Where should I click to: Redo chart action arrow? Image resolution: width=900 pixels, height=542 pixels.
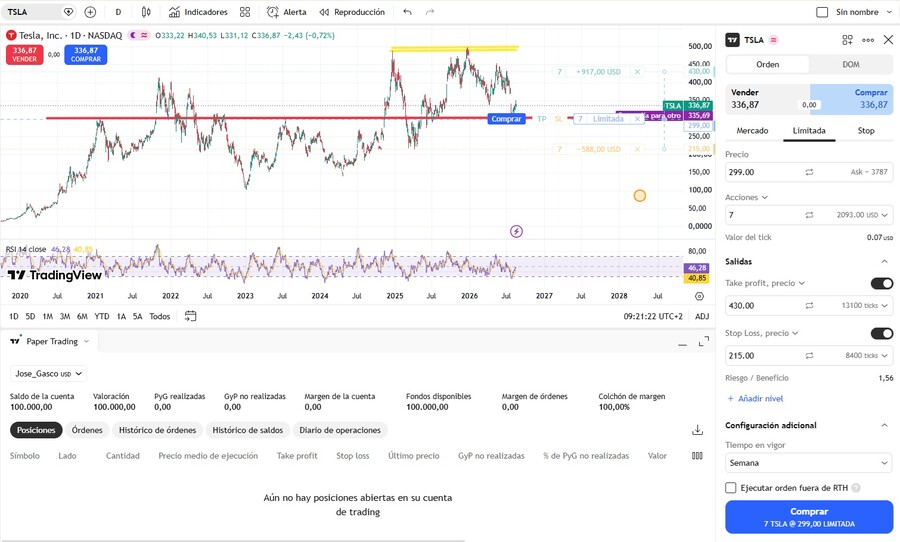pyautogui.click(x=430, y=12)
